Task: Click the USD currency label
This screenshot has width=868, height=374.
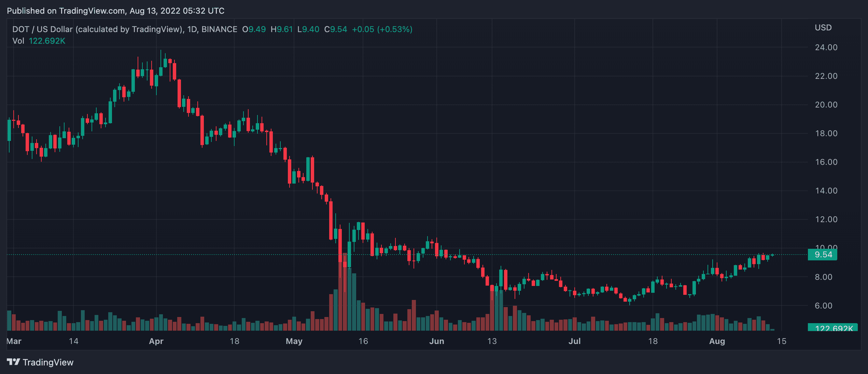Action: [x=823, y=28]
